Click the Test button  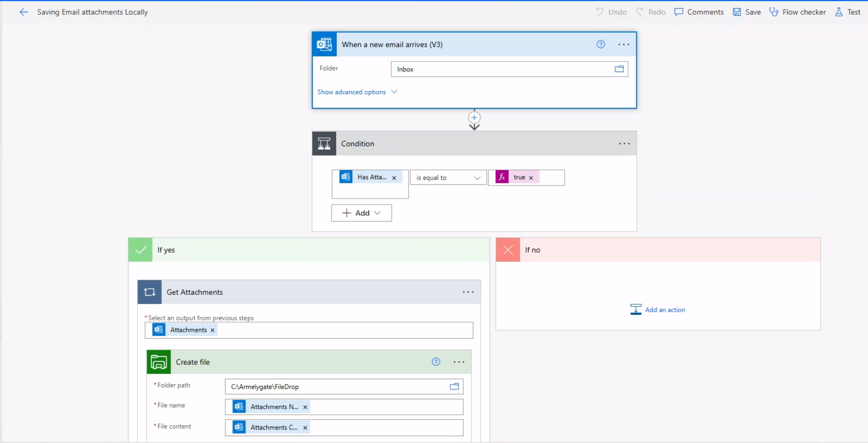[x=848, y=12]
